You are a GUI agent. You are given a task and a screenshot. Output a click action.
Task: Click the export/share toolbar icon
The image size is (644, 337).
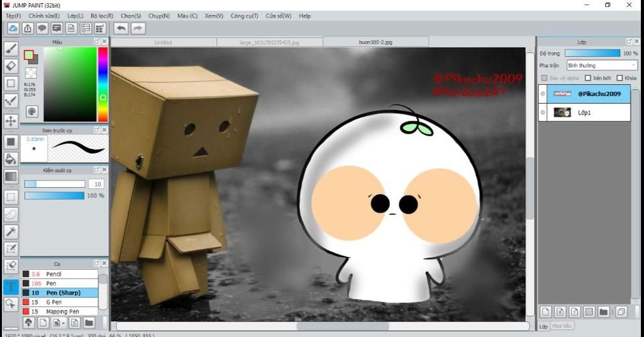[28, 28]
